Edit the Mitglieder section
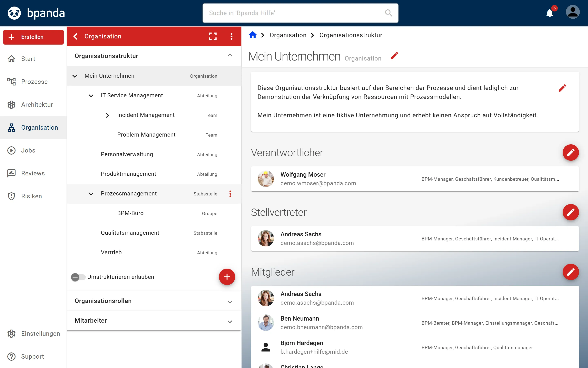Image resolution: width=588 pixels, height=368 pixels. (570, 272)
